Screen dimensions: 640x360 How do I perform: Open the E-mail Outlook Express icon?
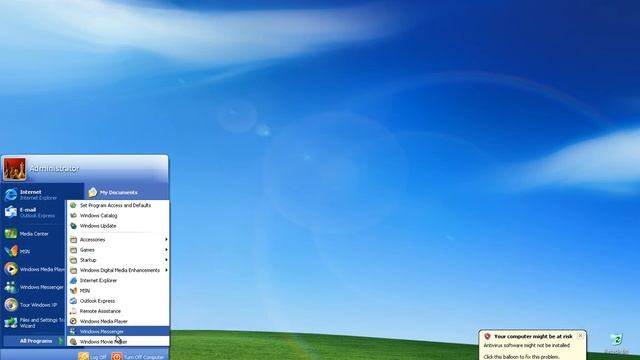click(x=11, y=212)
